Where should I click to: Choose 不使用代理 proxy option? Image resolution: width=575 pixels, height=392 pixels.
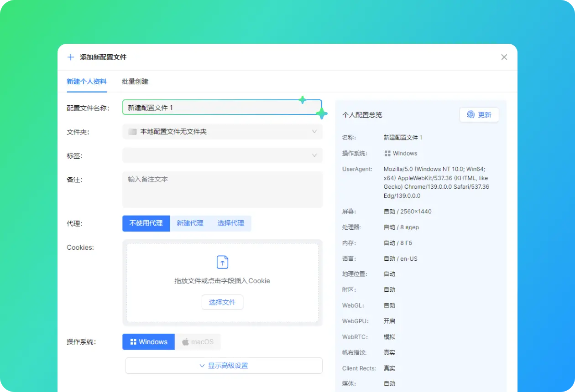tap(146, 223)
